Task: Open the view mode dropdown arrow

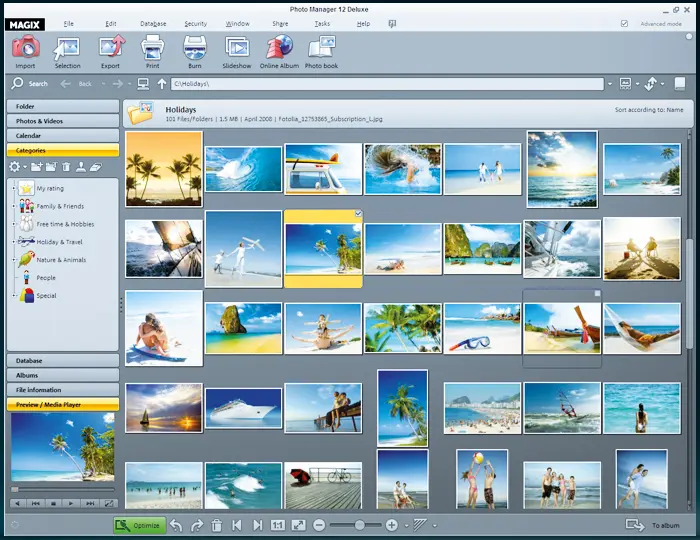Action: [x=638, y=83]
